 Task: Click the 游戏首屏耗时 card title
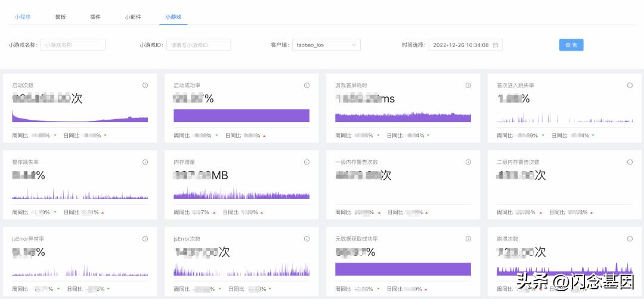351,85
